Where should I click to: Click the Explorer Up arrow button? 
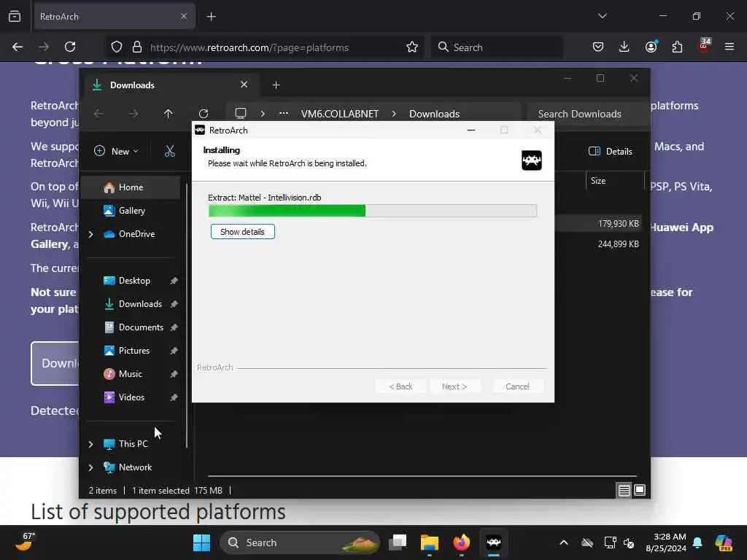coord(169,114)
